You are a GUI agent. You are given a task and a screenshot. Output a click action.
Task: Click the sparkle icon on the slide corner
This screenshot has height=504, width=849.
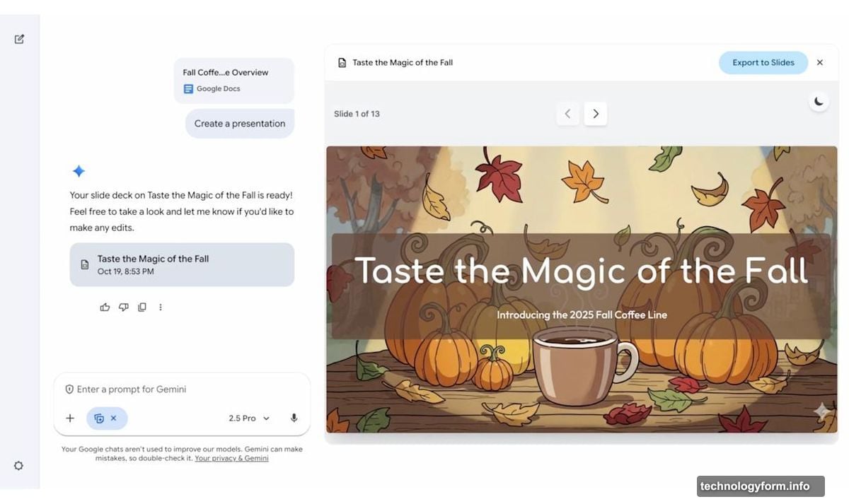821,411
